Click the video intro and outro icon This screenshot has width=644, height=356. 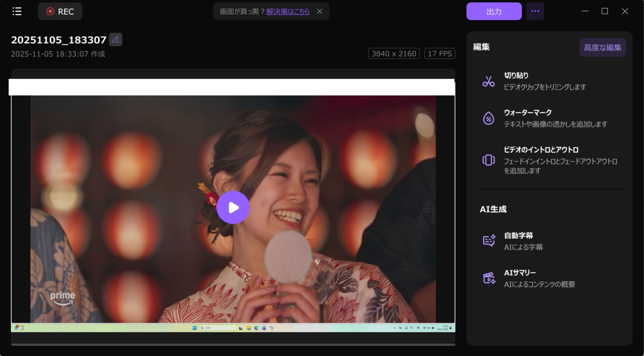point(488,160)
